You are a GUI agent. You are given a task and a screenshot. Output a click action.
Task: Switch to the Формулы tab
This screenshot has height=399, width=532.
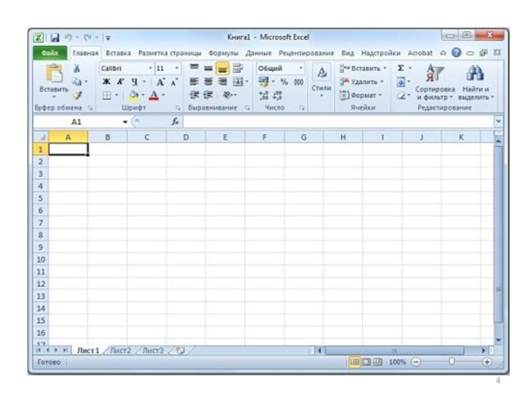tap(223, 53)
